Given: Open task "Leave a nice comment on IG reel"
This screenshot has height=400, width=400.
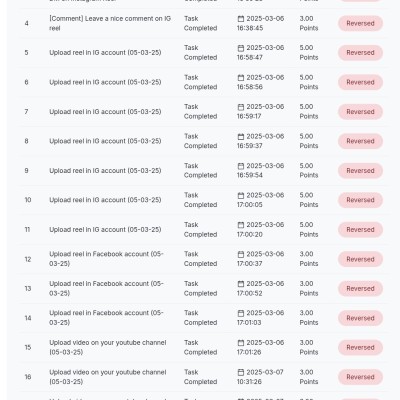Looking at the screenshot, I should point(110,23).
